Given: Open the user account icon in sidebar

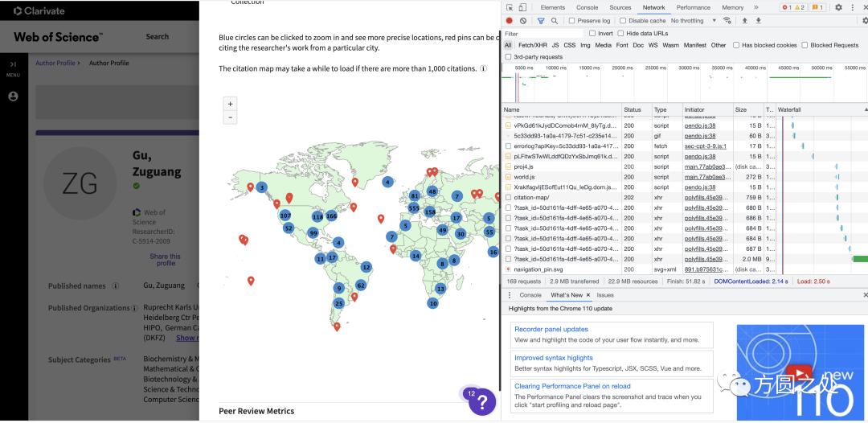Looking at the screenshot, I should (x=14, y=97).
